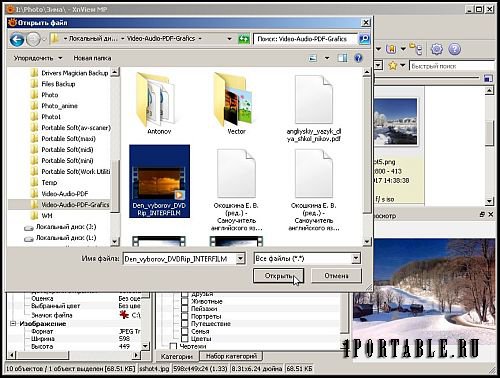The width and height of the screenshot is (500, 378).
Task: Select the Antonov folder
Action: pyautogui.click(x=159, y=103)
